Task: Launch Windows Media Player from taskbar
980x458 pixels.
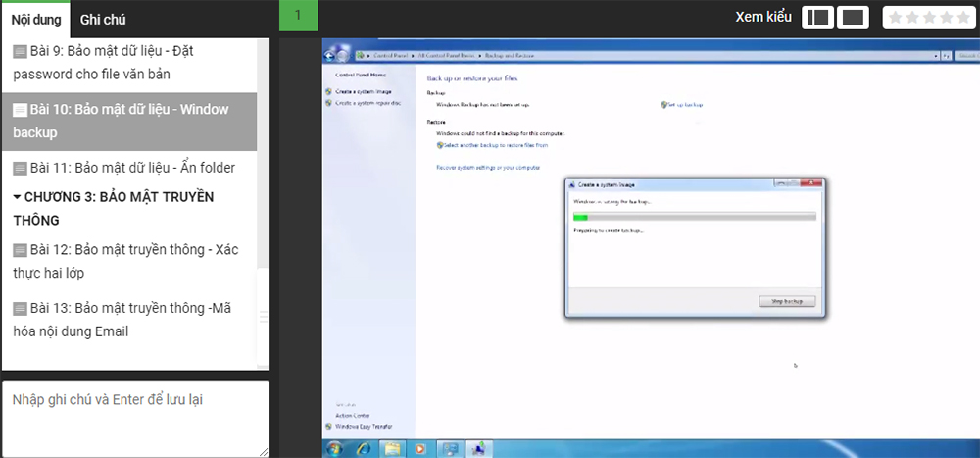Action: coord(421,448)
